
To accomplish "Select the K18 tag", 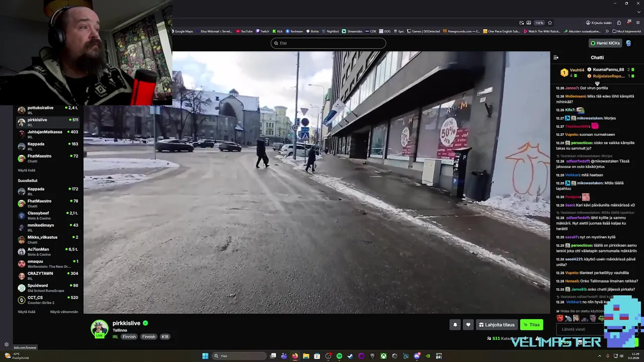I will click(x=165, y=337).
